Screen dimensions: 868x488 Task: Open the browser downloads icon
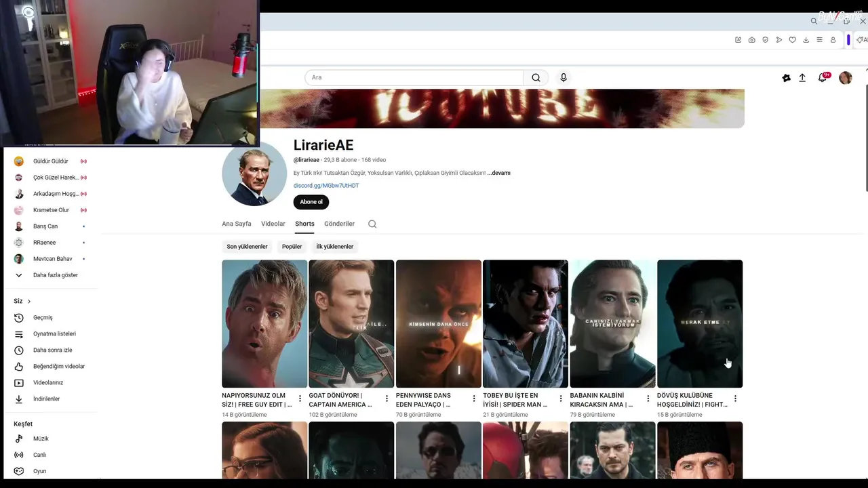[x=806, y=40]
